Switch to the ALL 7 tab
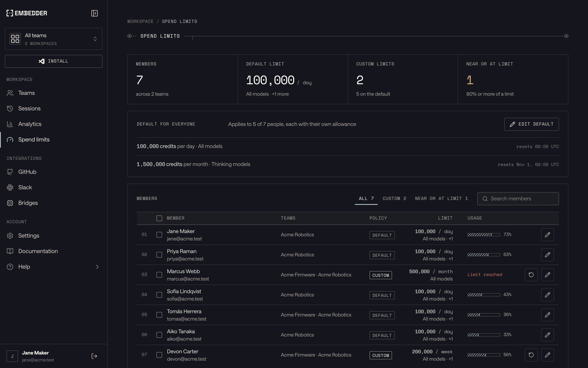This screenshot has width=588, height=368. click(366, 199)
